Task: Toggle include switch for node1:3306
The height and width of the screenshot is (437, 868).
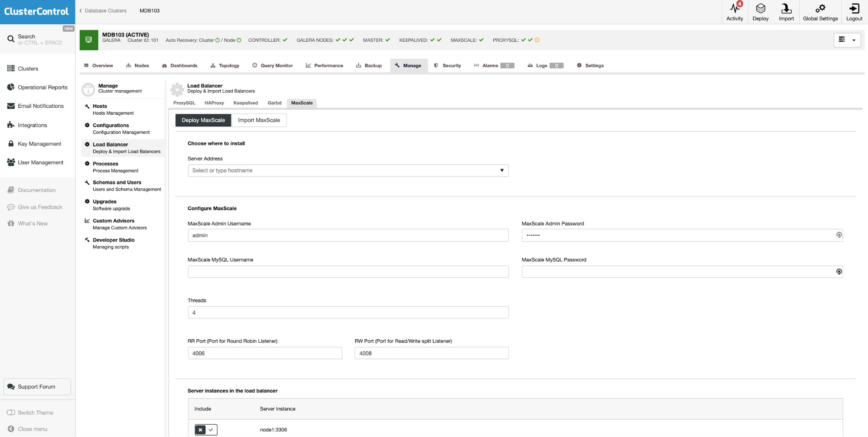Action: tap(206, 430)
